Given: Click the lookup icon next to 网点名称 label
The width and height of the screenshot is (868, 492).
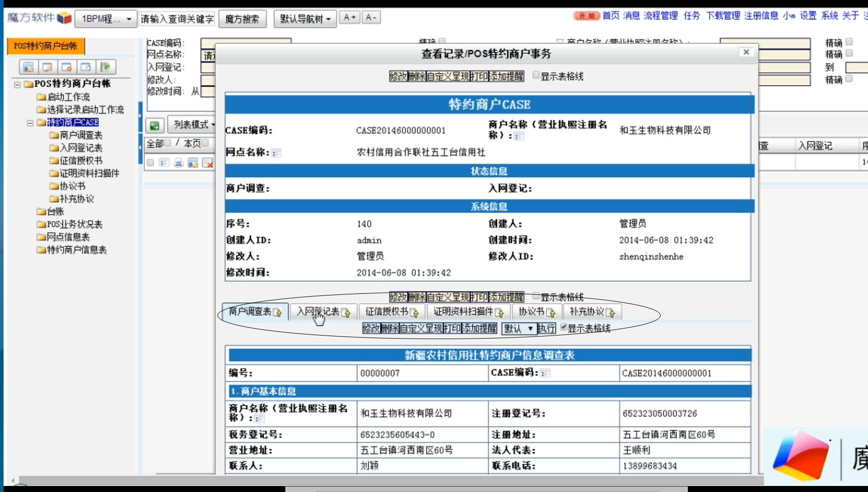Looking at the screenshot, I should tap(276, 153).
